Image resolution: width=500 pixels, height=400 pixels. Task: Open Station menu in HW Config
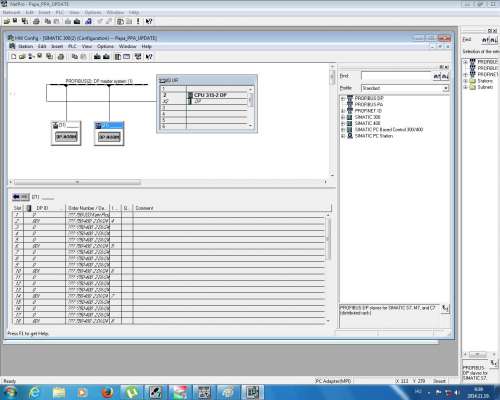tap(25, 46)
